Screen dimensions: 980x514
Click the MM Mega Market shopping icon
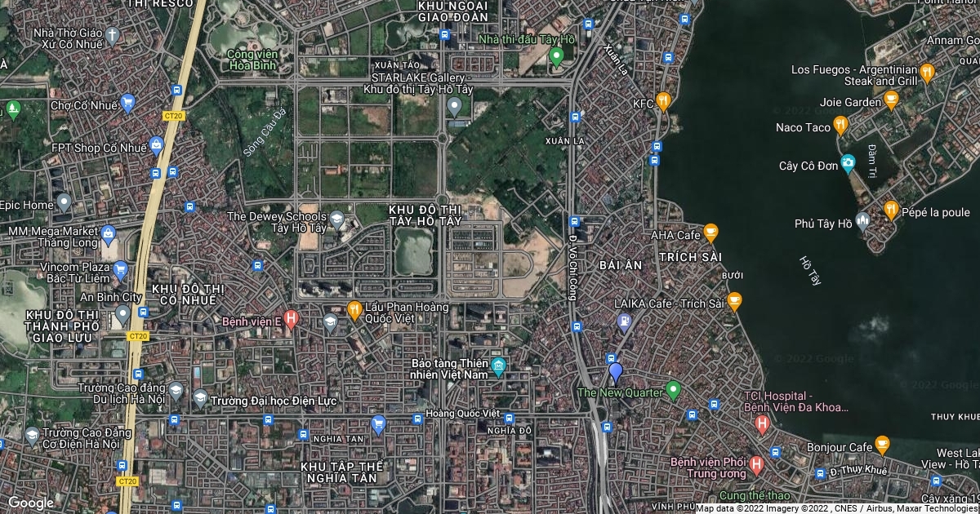tap(109, 237)
